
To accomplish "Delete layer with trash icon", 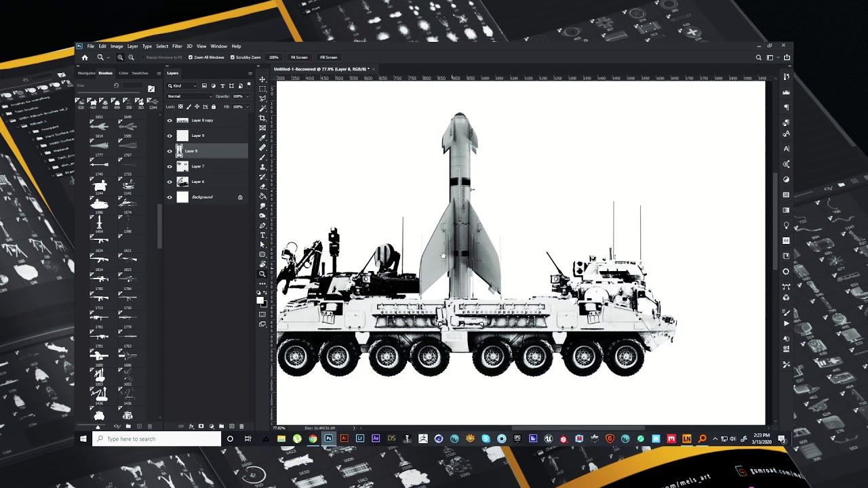I will tap(241, 426).
